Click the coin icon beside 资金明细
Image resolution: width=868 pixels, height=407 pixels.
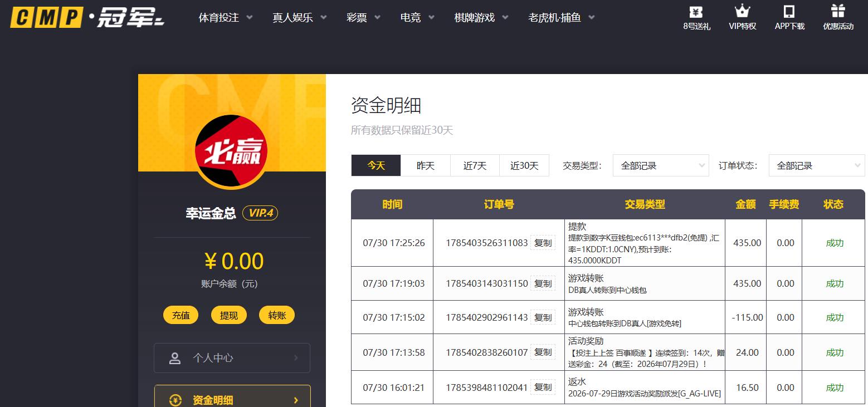pos(175,400)
